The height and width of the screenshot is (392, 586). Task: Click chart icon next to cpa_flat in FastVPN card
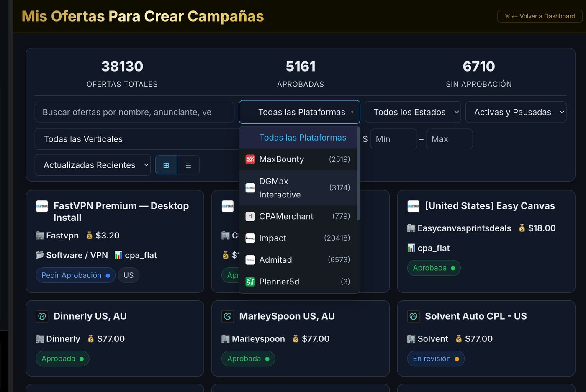tap(118, 255)
